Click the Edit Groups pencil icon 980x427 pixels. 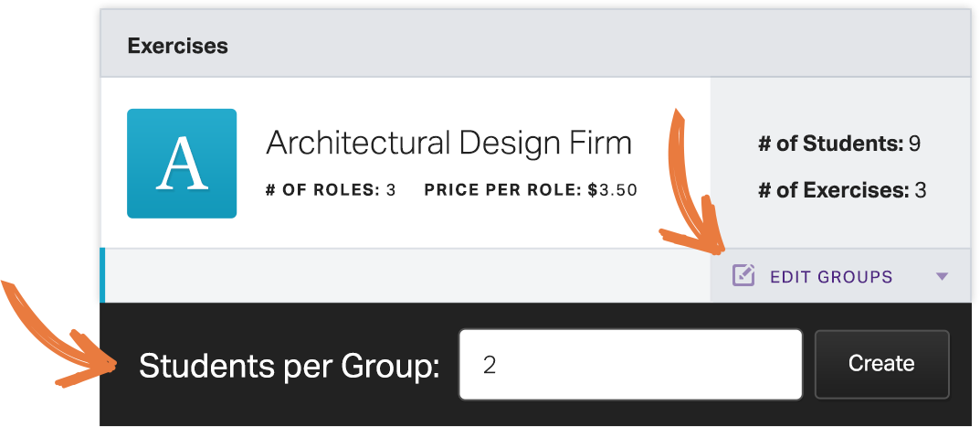[743, 275]
